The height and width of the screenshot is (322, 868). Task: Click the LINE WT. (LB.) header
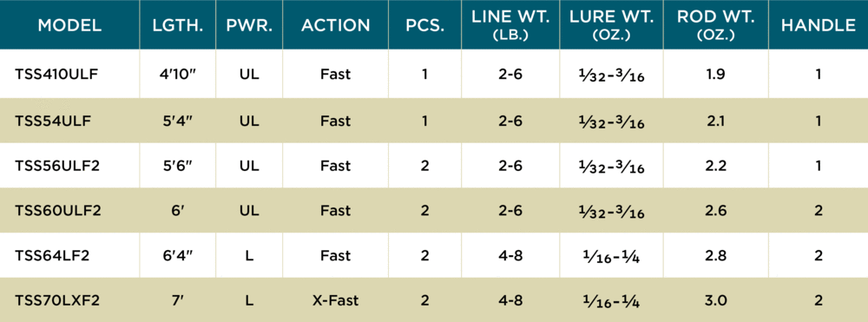[x=510, y=25]
